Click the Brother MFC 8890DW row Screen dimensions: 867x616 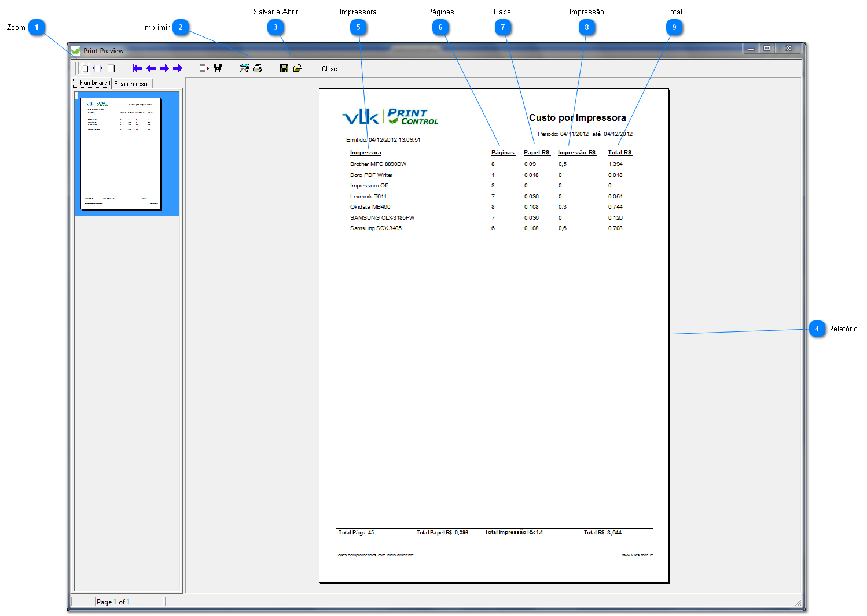click(486, 164)
